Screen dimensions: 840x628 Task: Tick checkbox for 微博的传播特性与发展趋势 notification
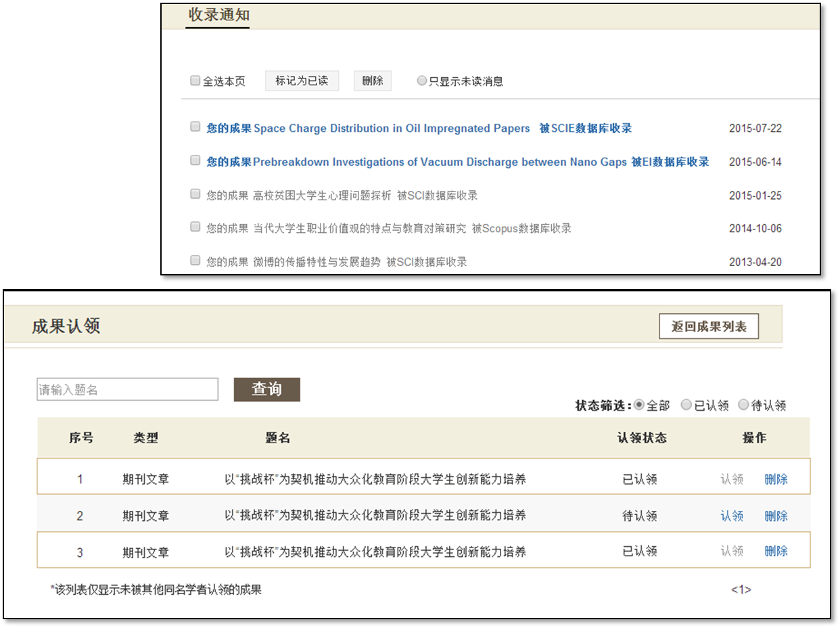click(195, 260)
